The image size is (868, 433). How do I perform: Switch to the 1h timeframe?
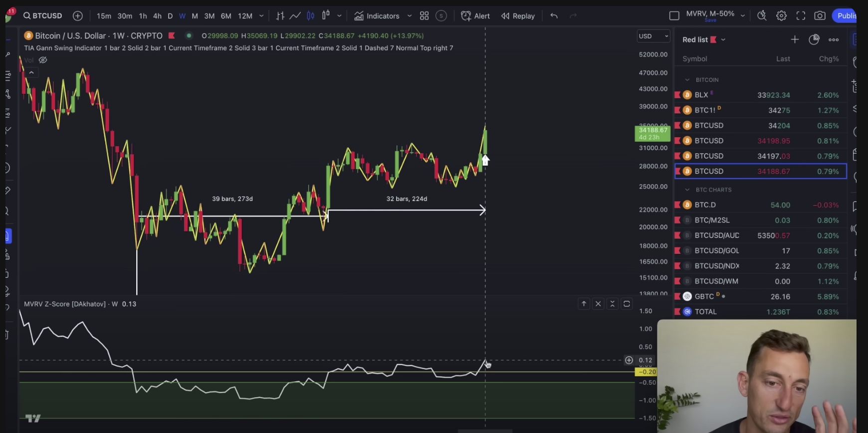tap(143, 16)
